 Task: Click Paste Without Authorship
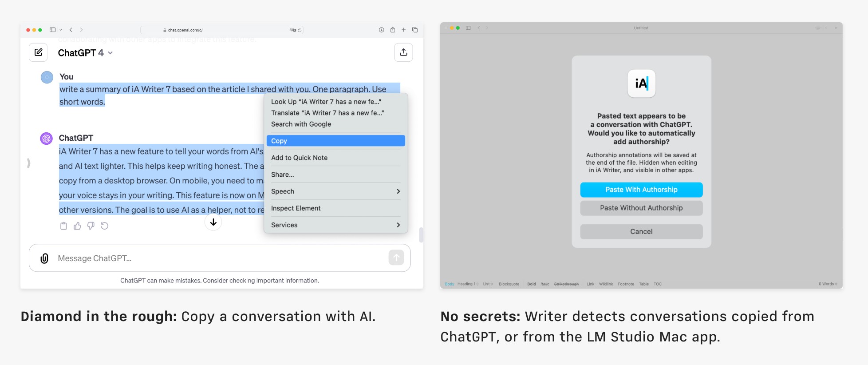[x=641, y=208]
